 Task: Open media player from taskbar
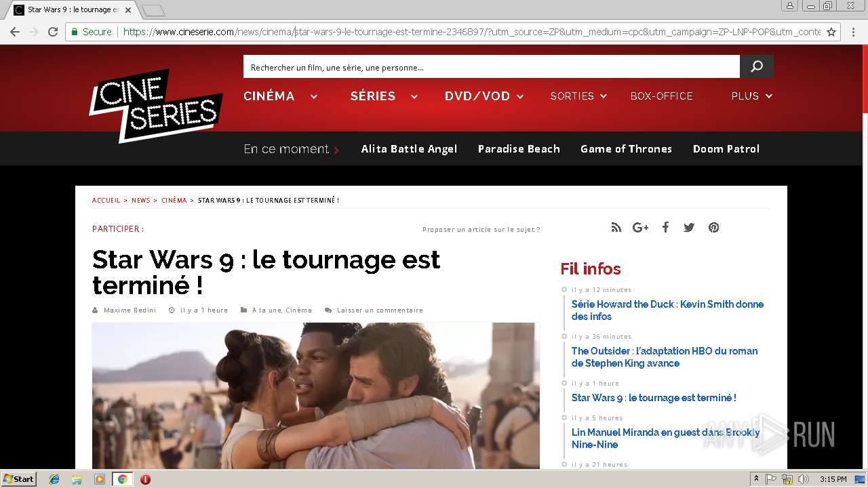coord(100,479)
